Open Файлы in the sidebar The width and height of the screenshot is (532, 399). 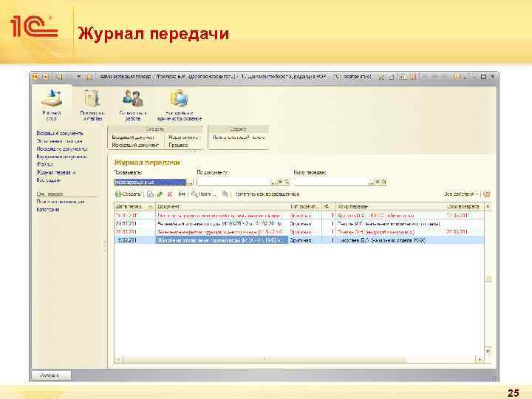click(x=44, y=165)
